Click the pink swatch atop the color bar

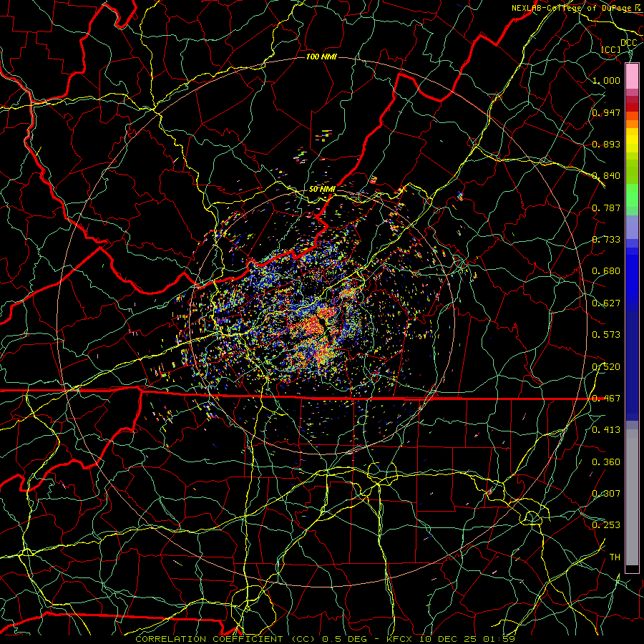point(632,77)
